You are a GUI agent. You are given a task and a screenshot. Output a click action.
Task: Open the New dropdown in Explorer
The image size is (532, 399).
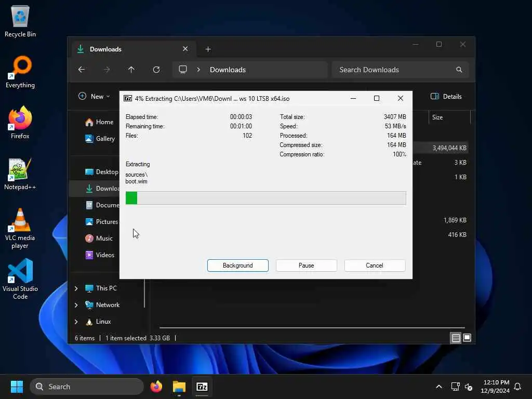tap(95, 96)
